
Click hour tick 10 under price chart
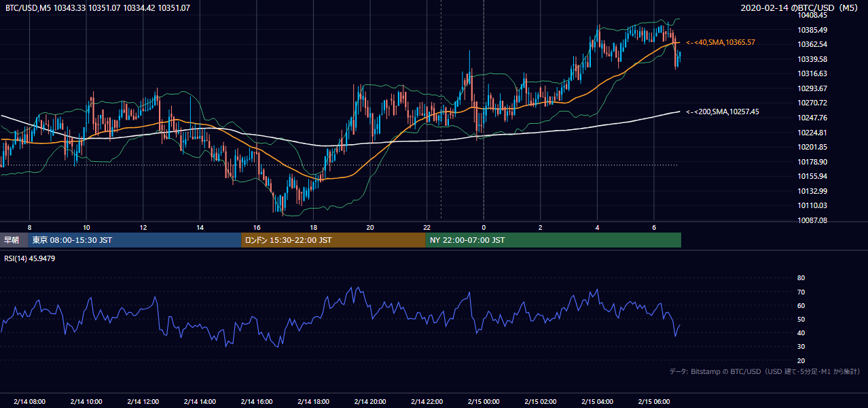[x=86, y=227]
